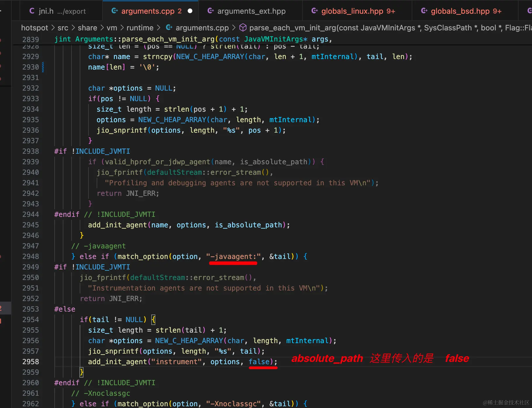Viewport: 532px width, 408px height.
Task: Click the #if !INCLUDE_JVMTI directive on line 2938
Action: [92, 151]
